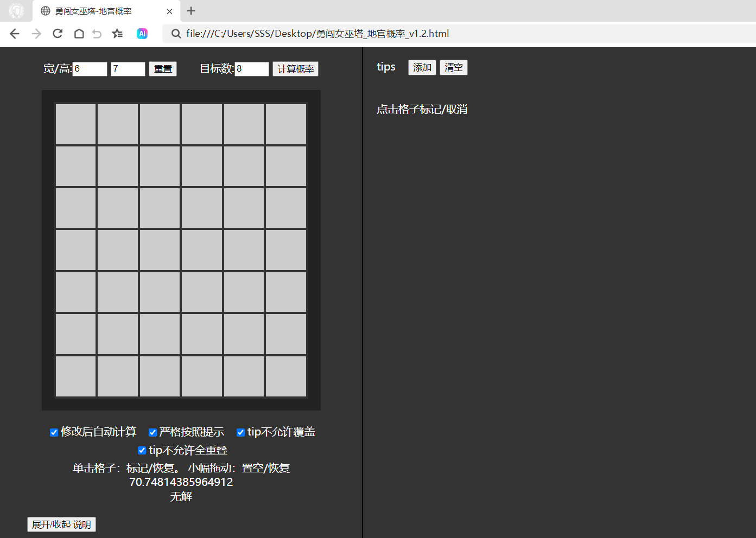Open the AI assistant icon in the toolbar
Viewport: 756px width, 538px height.
pyautogui.click(x=142, y=34)
